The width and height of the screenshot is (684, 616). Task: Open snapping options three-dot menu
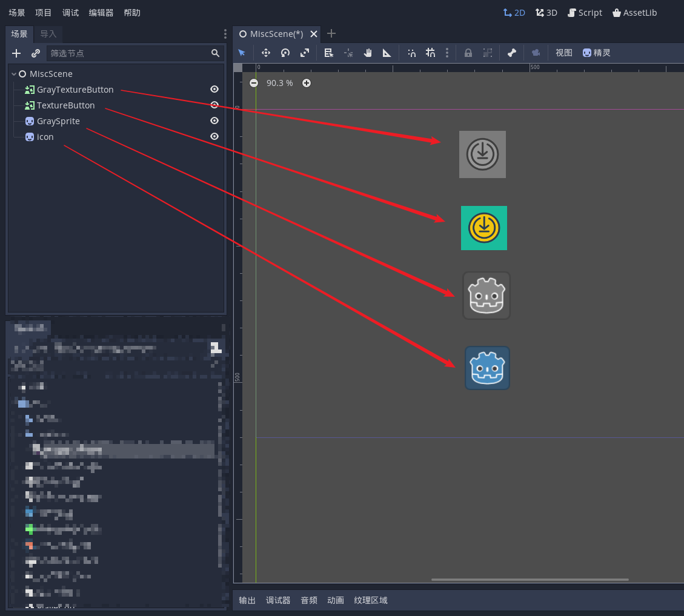447,53
